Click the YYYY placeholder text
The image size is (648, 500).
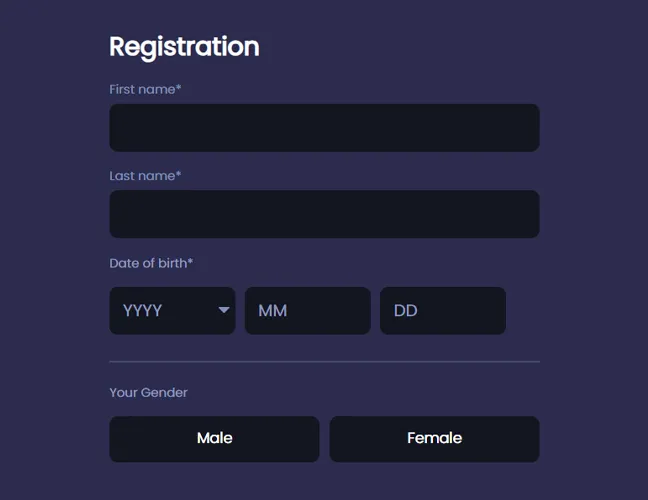pos(142,311)
